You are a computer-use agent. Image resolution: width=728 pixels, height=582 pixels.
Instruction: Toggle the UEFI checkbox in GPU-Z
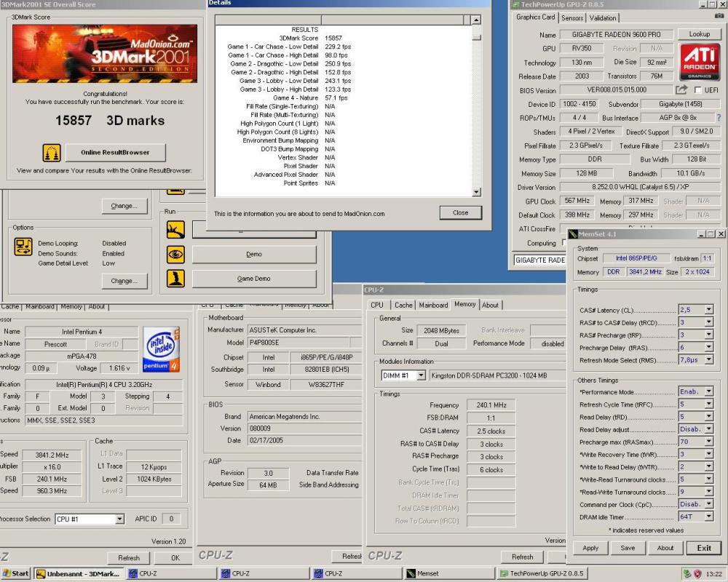(697, 90)
